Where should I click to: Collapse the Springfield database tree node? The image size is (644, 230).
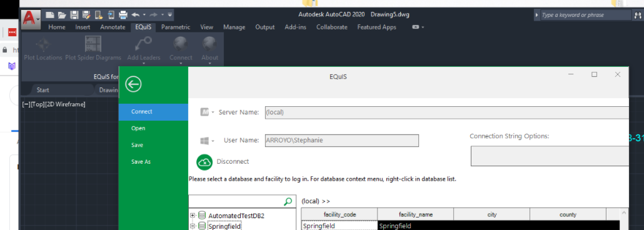pos(193,226)
